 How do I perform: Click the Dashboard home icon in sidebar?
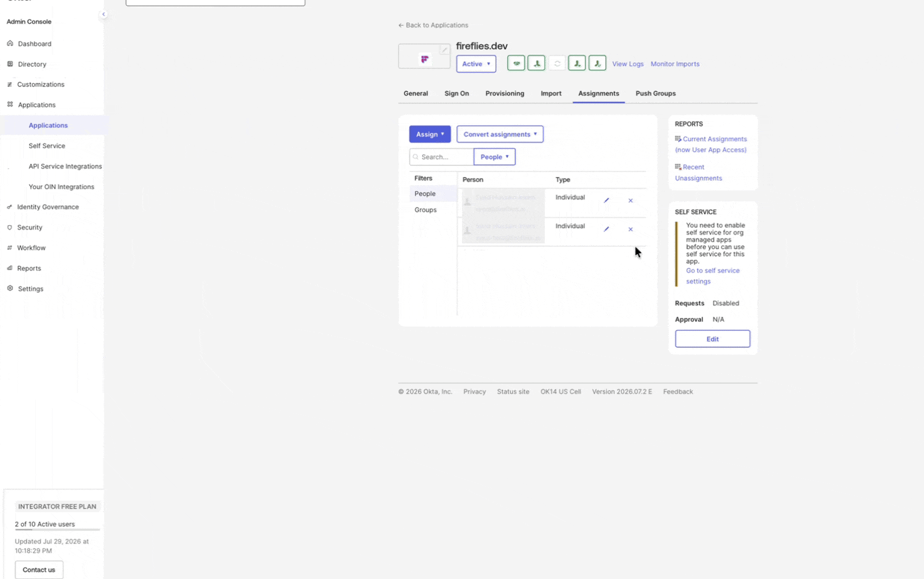pyautogui.click(x=10, y=43)
